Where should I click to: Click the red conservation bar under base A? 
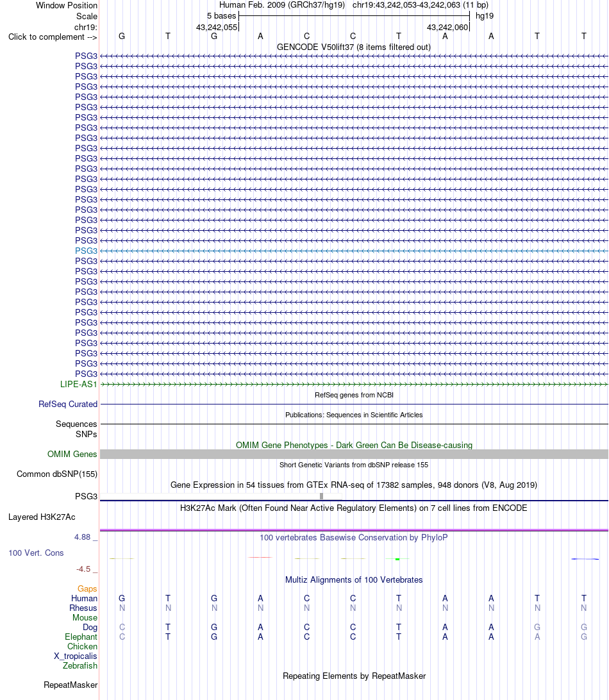(x=260, y=557)
